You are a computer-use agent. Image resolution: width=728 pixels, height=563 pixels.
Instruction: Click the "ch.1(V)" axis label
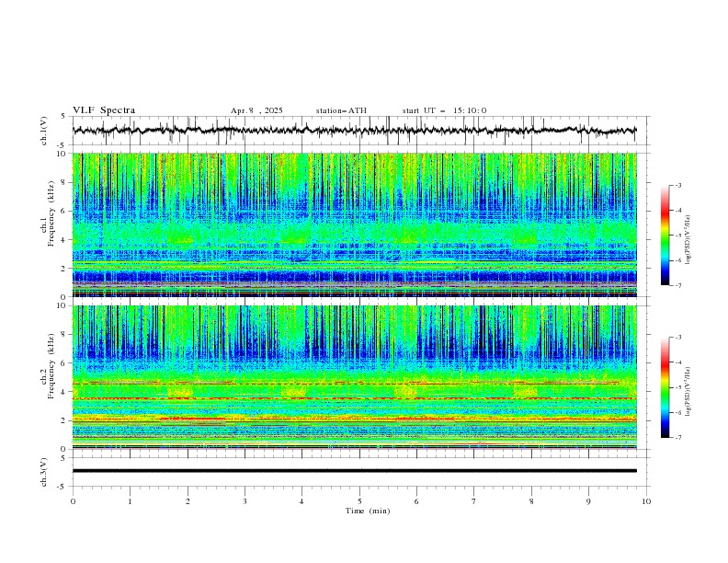[x=44, y=131]
